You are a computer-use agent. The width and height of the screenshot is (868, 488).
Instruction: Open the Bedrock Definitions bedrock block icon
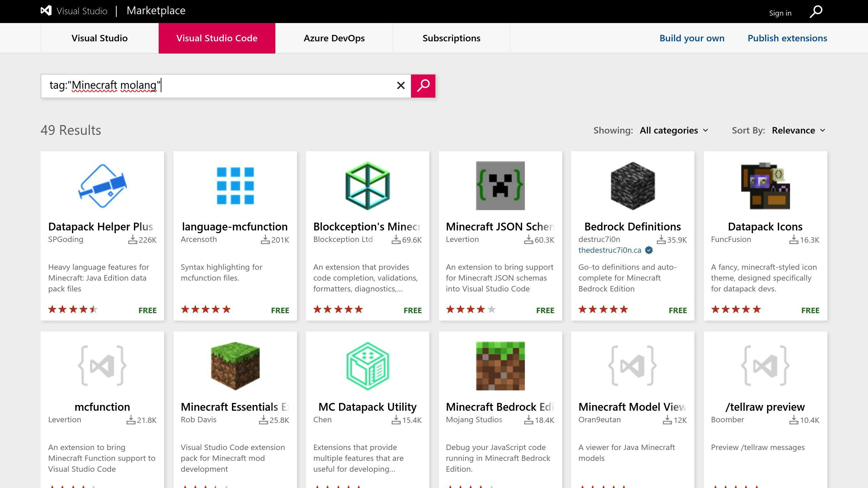tap(633, 186)
